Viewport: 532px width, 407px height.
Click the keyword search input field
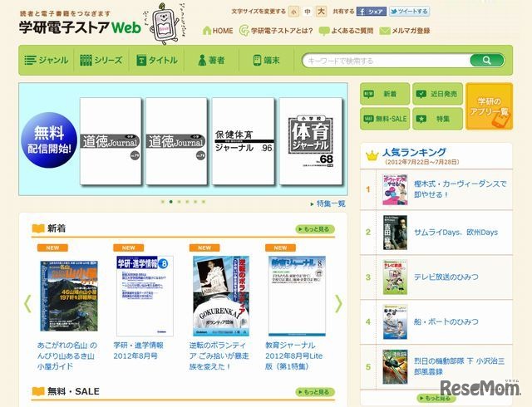pyautogui.click(x=386, y=61)
